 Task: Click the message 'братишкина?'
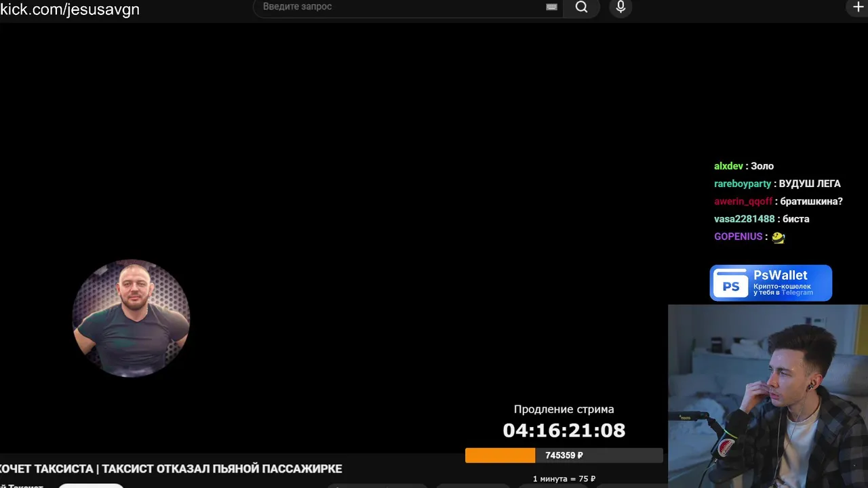812,201
